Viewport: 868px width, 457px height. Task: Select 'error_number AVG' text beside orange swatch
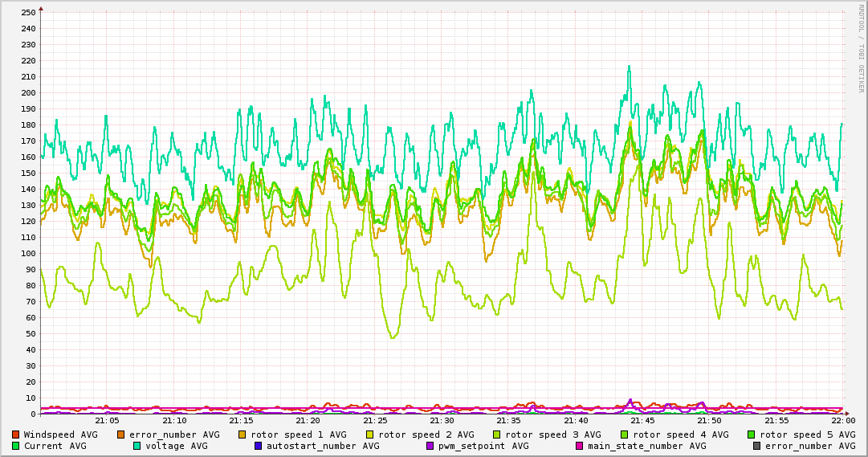tap(174, 435)
